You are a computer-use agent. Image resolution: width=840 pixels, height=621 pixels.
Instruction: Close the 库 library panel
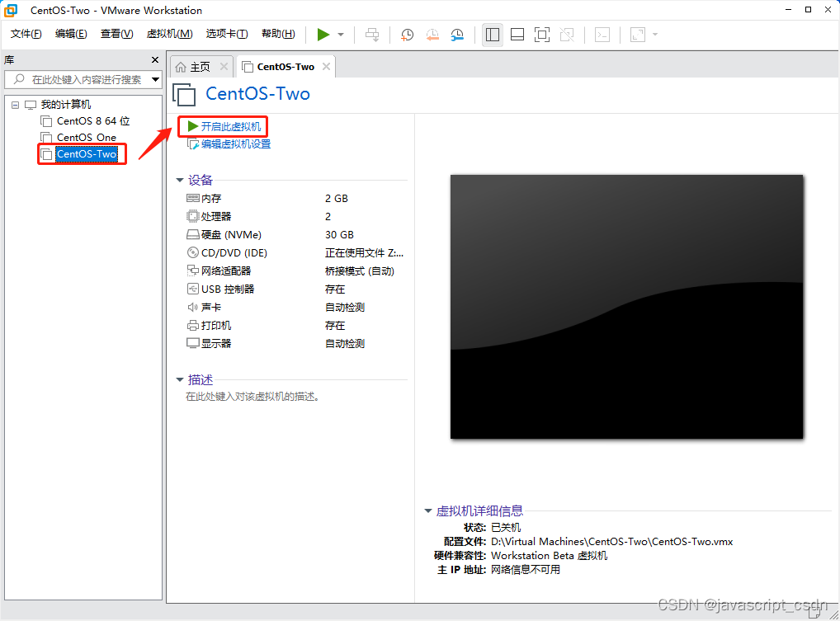point(155,60)
